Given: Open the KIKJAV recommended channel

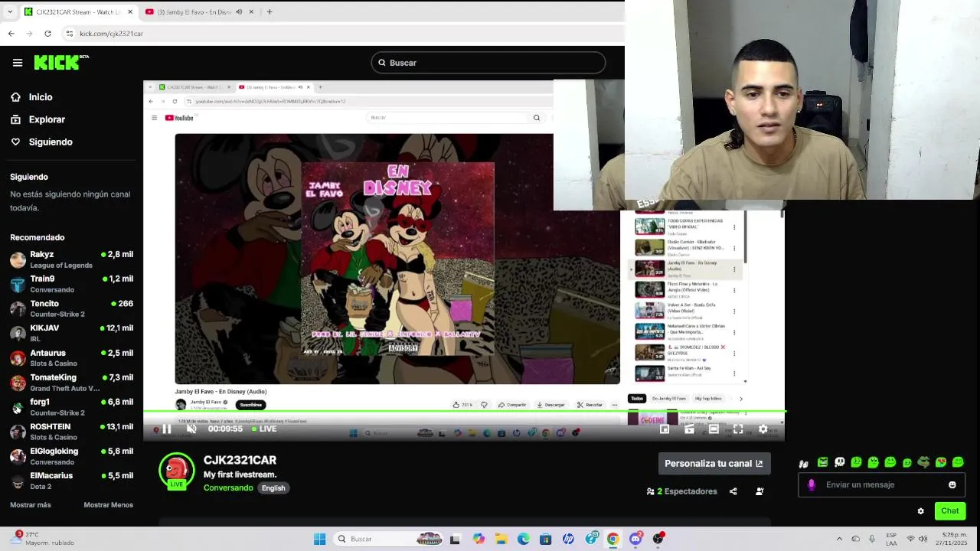Looking at the screenshot, I should (71, 333).
